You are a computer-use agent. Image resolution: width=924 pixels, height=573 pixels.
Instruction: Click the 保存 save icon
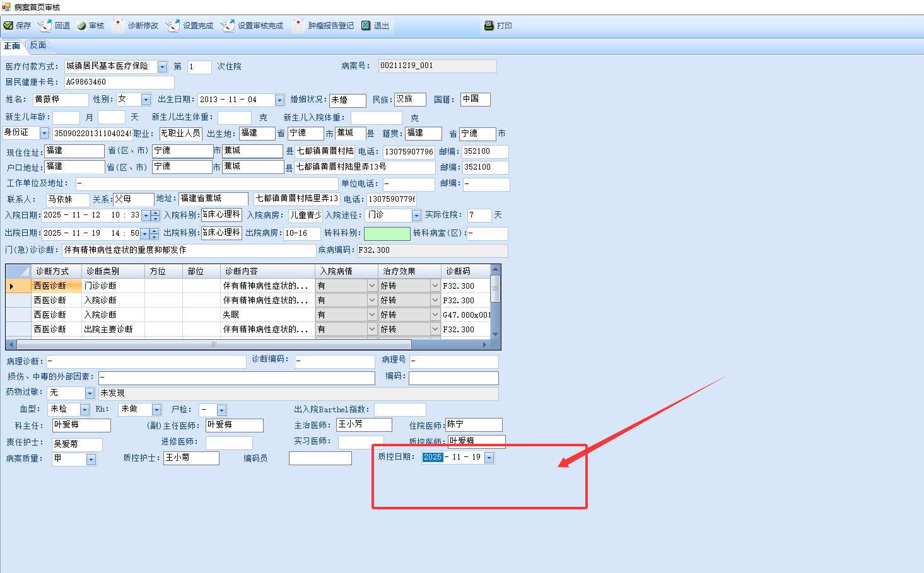click(x=8, y=26)
